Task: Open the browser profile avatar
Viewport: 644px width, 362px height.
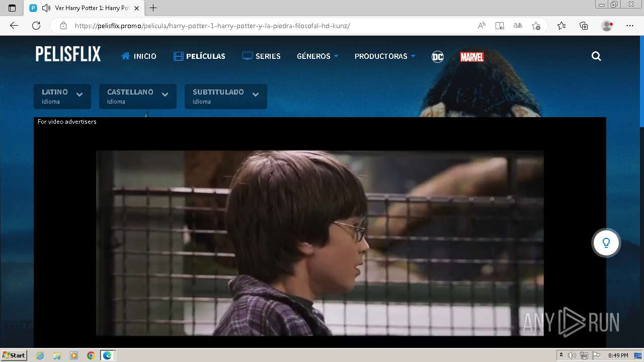Action: [x=607, y=26]
